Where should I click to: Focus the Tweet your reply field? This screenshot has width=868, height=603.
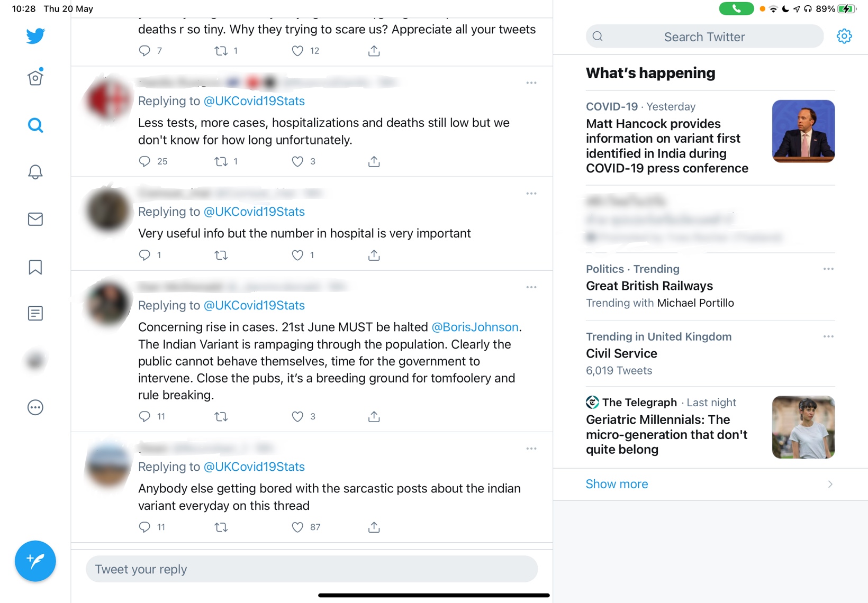pos(312,569)
